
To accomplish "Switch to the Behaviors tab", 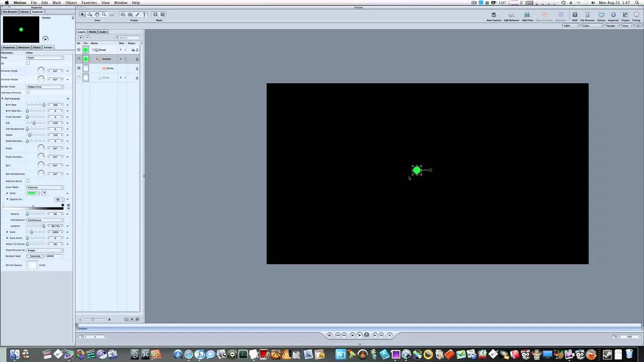I will click(x=24, y=47).
